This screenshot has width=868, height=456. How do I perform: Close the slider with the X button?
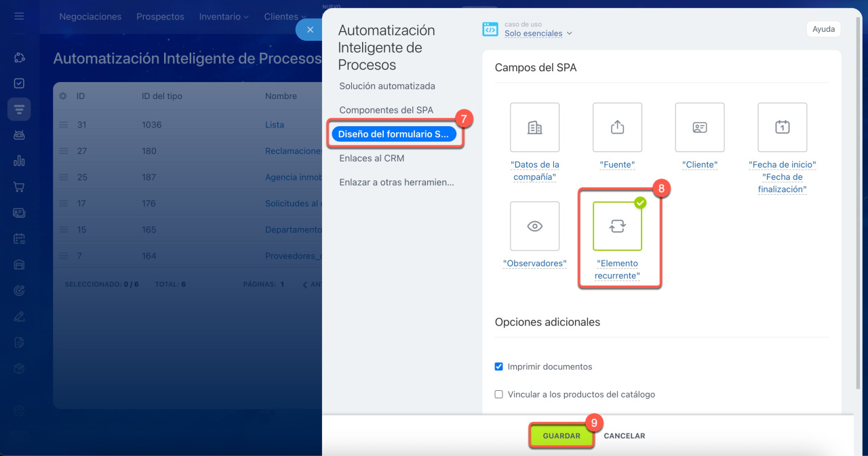pos(310,30)
